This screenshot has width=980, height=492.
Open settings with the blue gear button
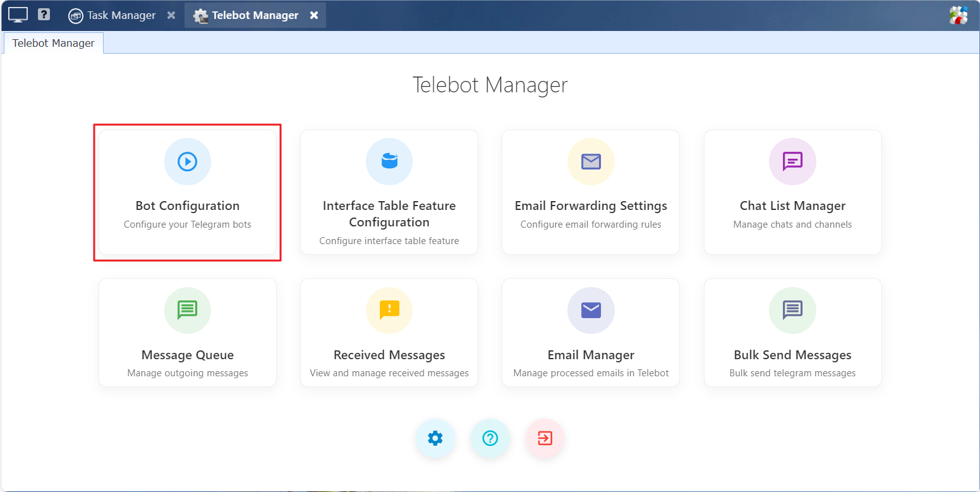435,438
